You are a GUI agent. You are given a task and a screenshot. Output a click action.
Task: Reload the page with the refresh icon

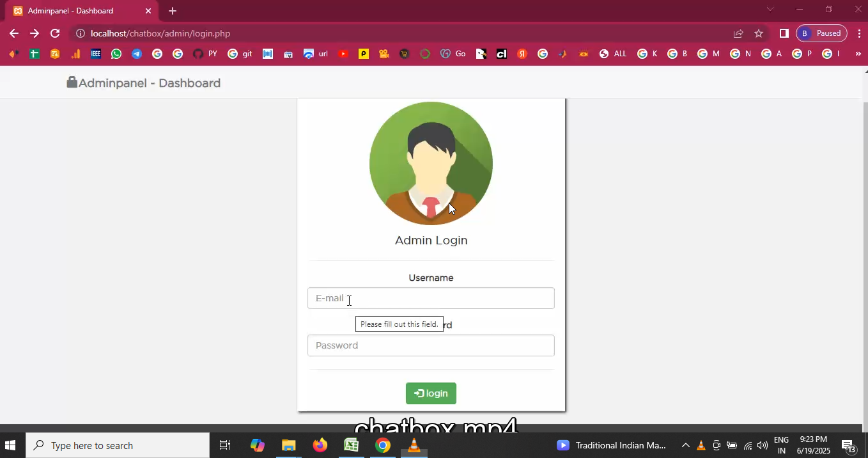coord(55,33)
